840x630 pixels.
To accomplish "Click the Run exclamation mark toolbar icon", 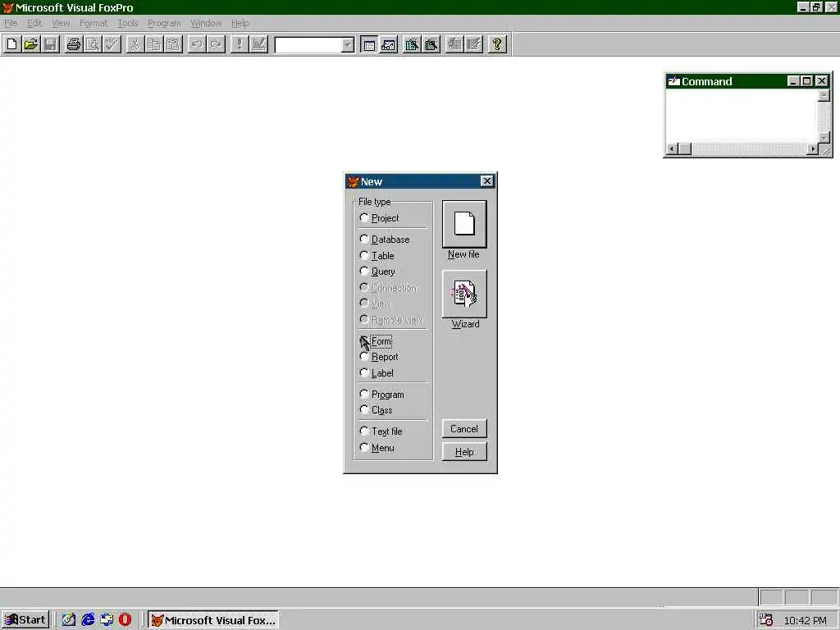I will click(x=239, y=44).
